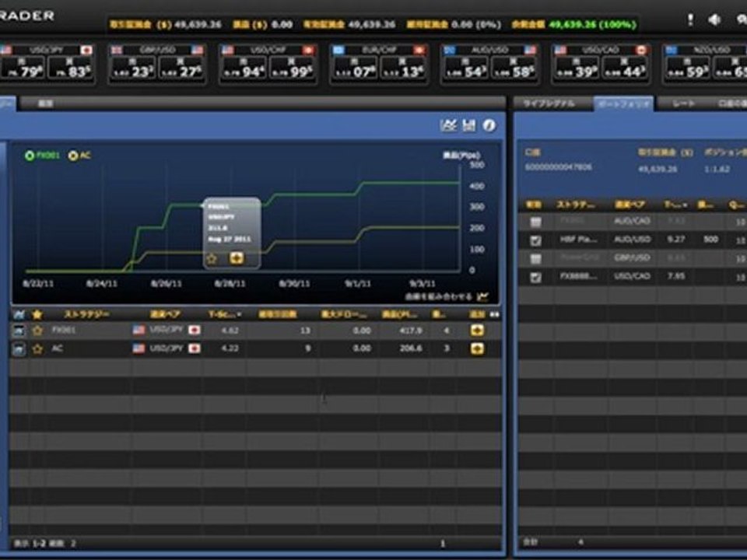The width and height of the screenshot is (747, 560).
Task: Click the USD/CHF buy price 99
Action: 292,67
